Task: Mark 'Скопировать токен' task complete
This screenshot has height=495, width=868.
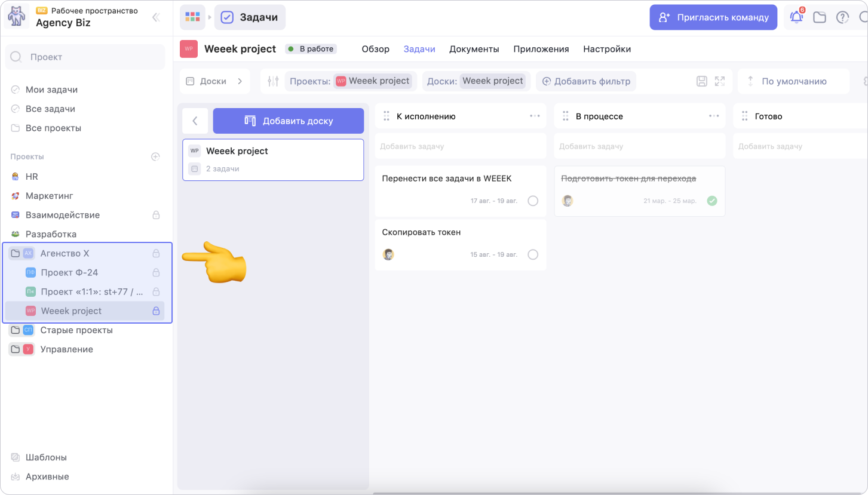Action: click(533, 254)
